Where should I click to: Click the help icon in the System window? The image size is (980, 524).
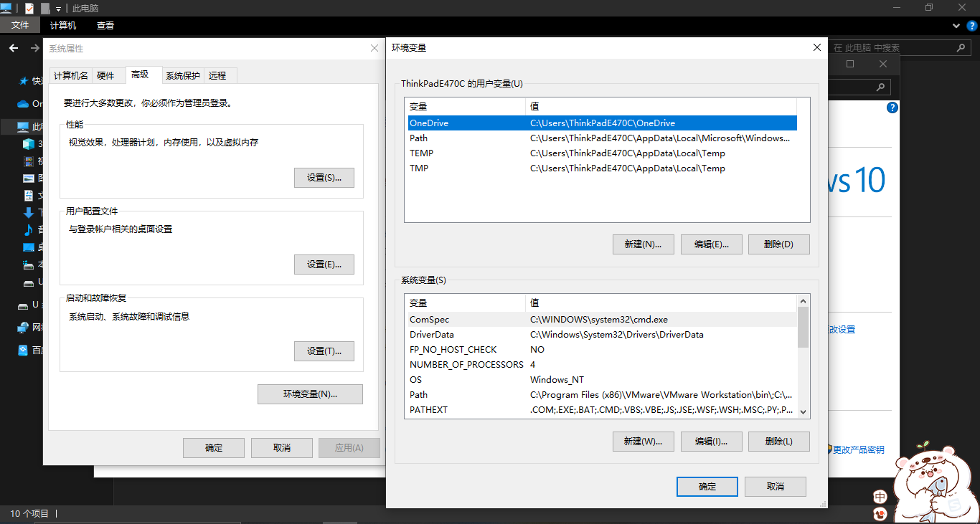[892, 108]
